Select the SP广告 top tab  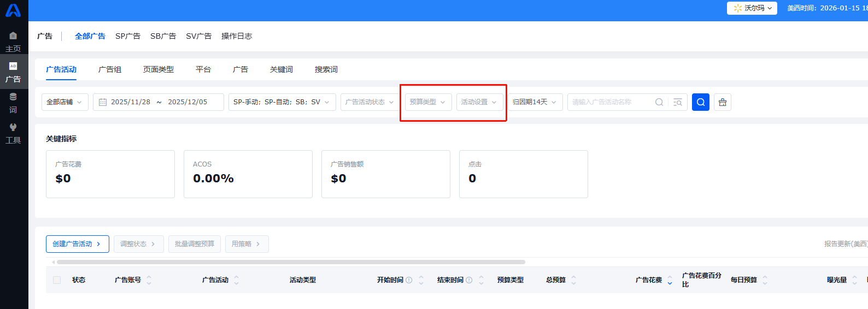128,36
